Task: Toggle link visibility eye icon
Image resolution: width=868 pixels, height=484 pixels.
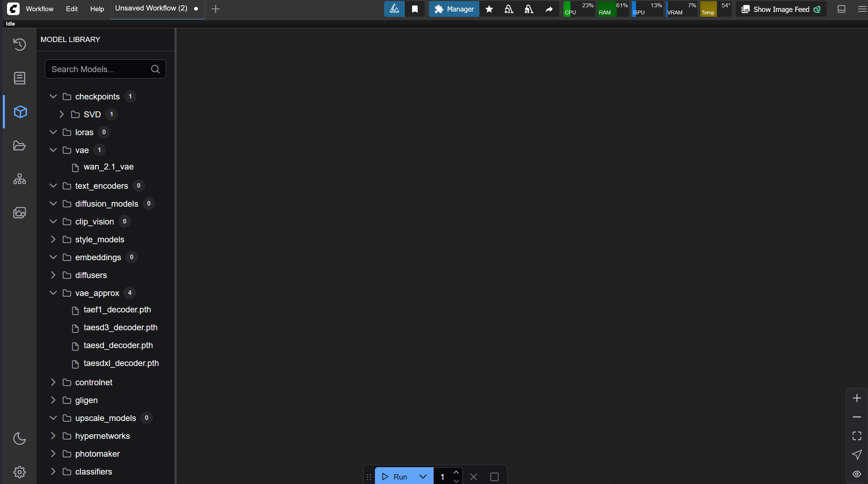Action: pos(857,473)
